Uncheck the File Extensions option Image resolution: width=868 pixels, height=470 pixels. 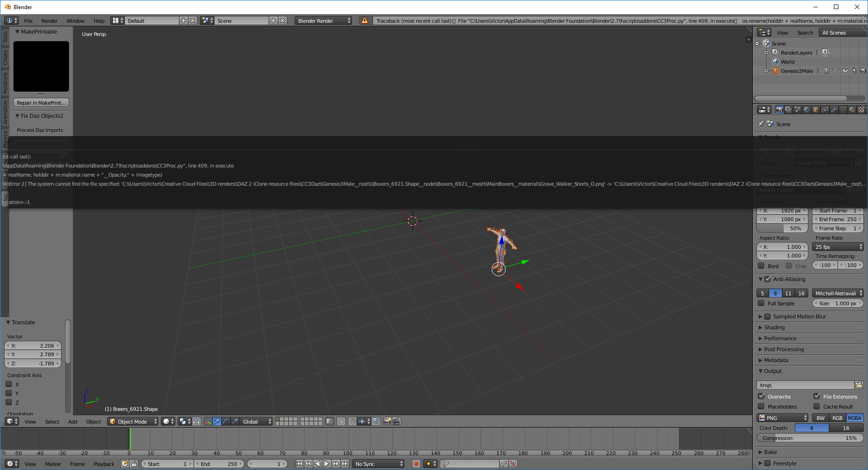coord(817,396)
